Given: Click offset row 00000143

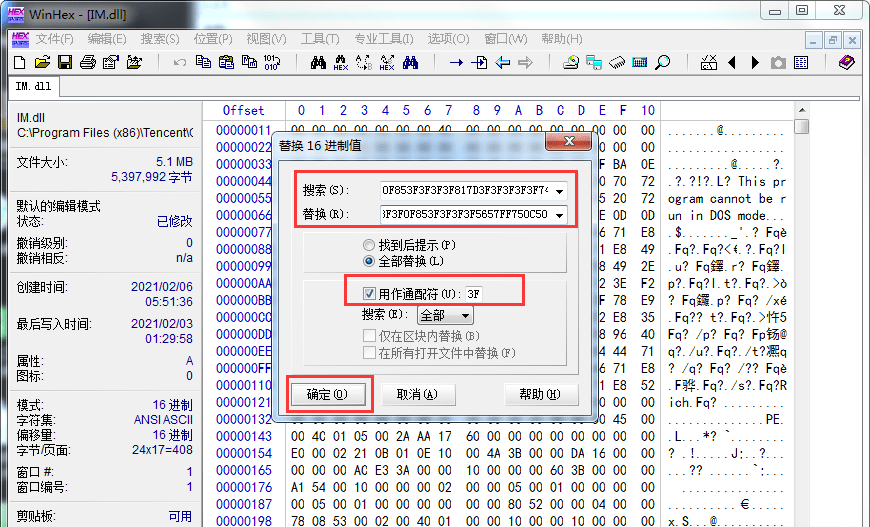Looking at the screenshot, I should 244,437.
